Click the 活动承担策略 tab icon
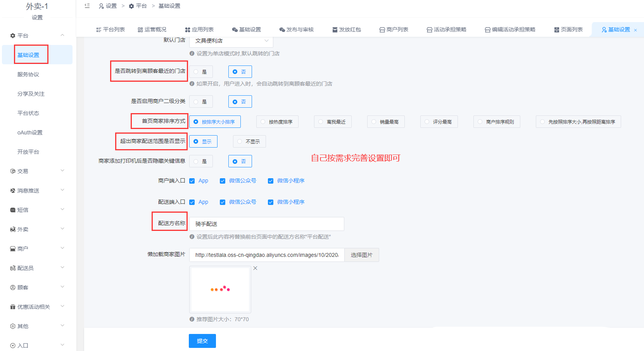Screen dimensions: 644x351 pos(430,30)
